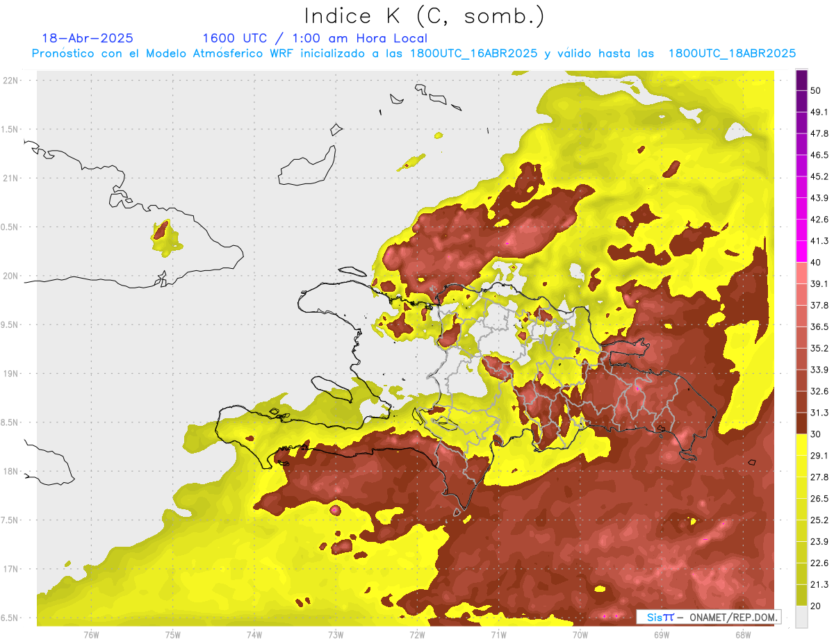Click the '46.5' value on the color scale
Image resolution: width=834 pixels, height=644 pixels.
point(819,155)
